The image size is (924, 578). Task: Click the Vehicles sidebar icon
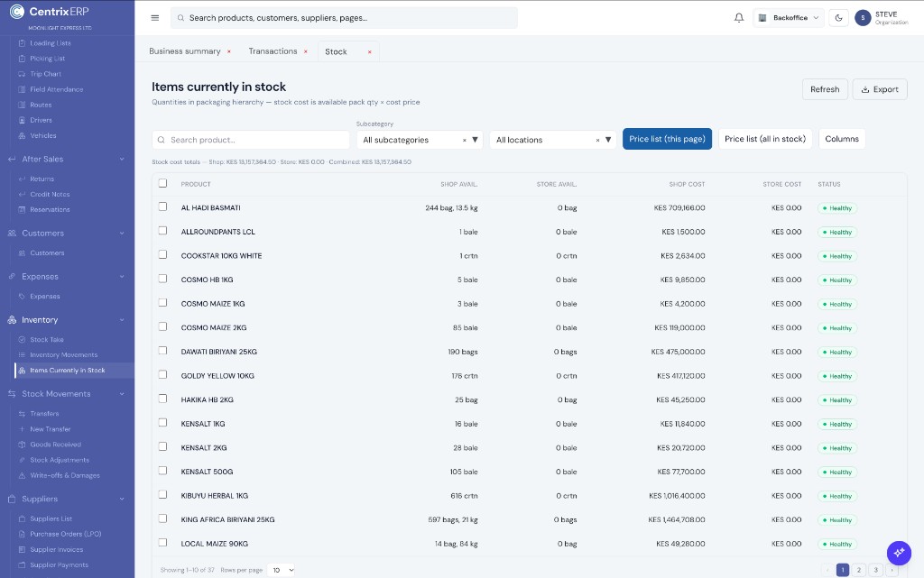[x=22, y=135]
